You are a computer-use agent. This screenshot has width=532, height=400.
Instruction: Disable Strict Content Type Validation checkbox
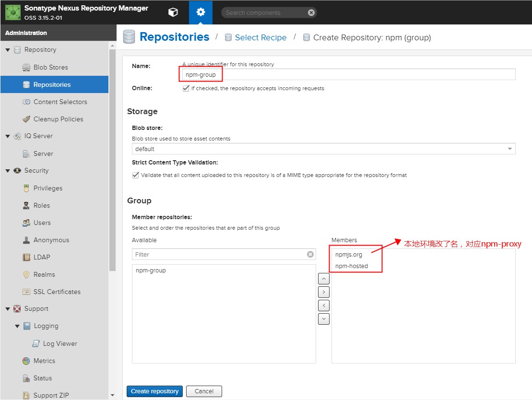pos(135,175)
